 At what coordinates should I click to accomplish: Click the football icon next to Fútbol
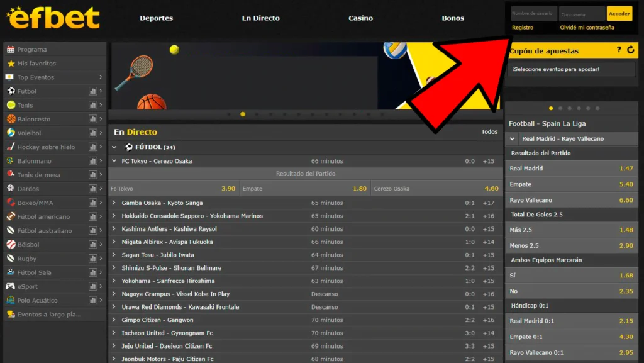pos(11,91)
